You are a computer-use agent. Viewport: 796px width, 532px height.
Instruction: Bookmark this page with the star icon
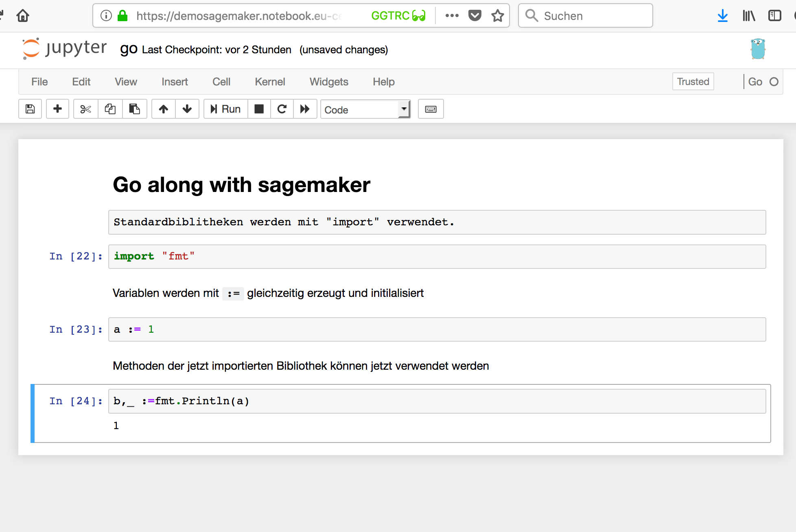497,16
